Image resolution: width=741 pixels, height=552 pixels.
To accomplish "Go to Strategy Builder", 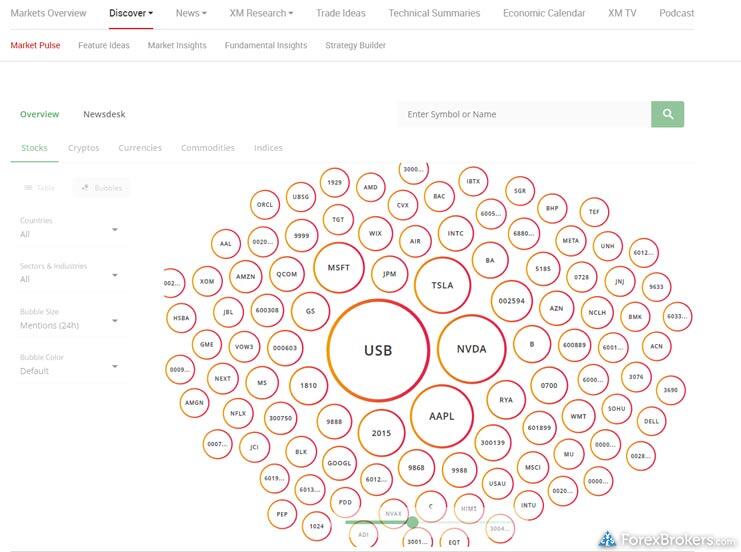I will (355, 45).
